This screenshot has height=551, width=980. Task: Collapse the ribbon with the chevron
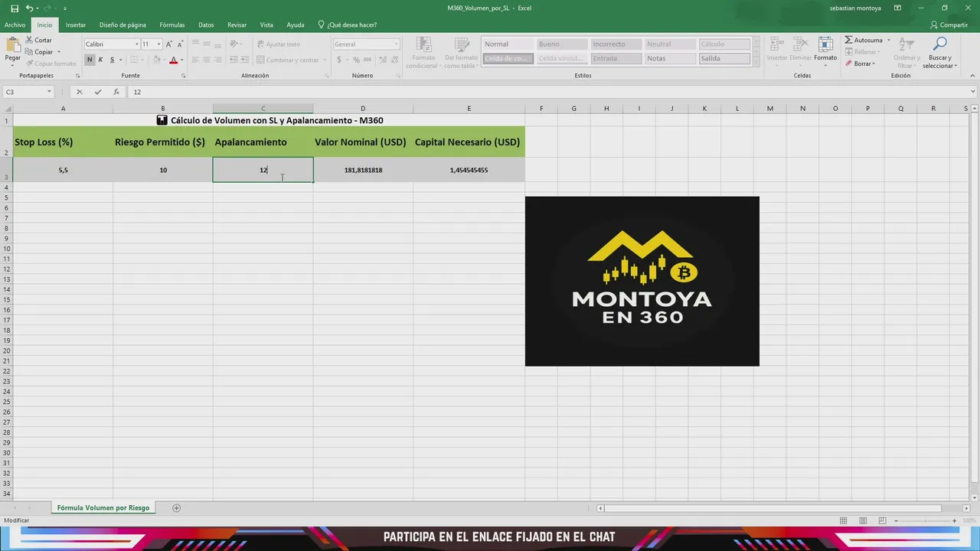(973, 76)
